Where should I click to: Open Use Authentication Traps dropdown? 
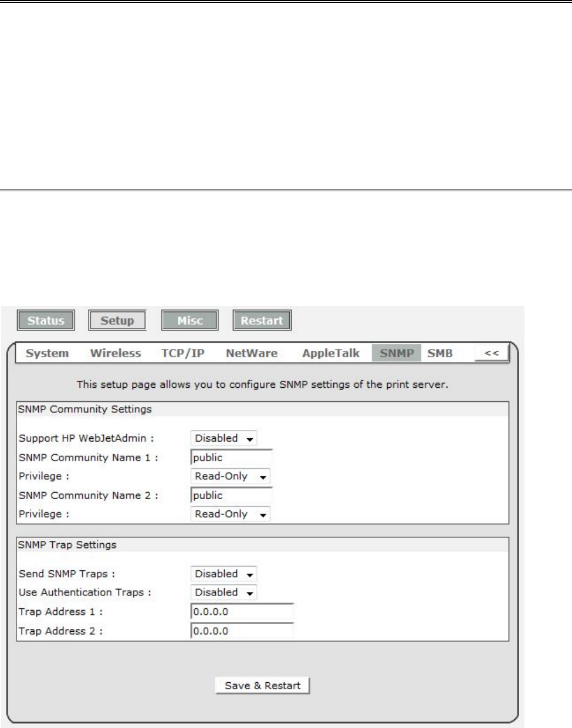tap(224, 592)
